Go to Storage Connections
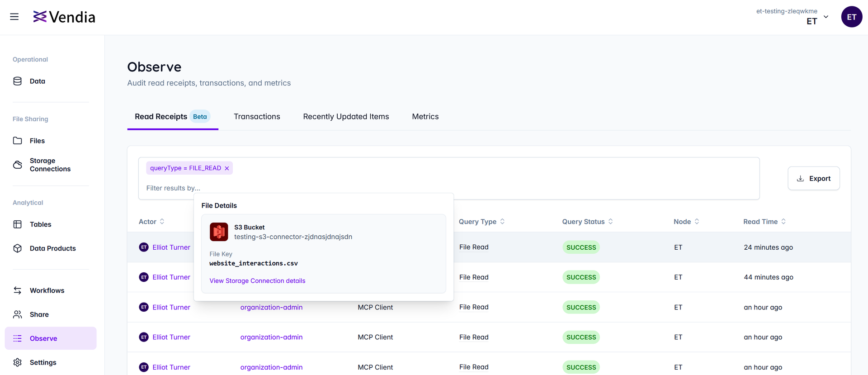Viewport: 868px width, 375px height. click(x=50, y=165)
